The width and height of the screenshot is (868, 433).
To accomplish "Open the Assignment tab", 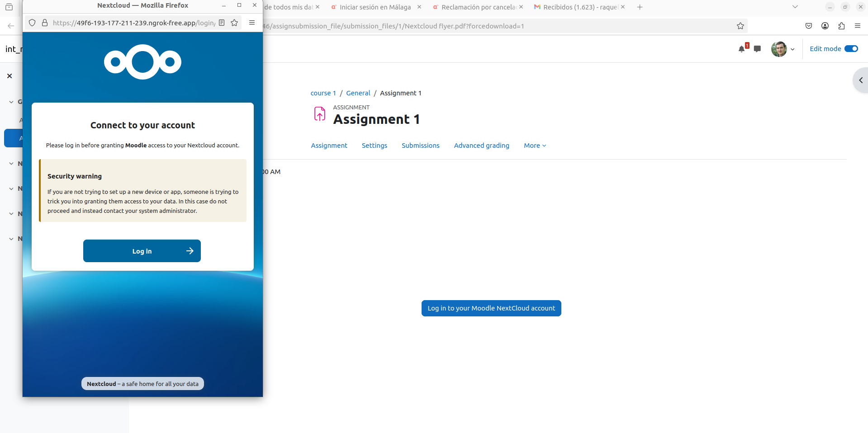I will pyautogui.click(x=329, y=146).
